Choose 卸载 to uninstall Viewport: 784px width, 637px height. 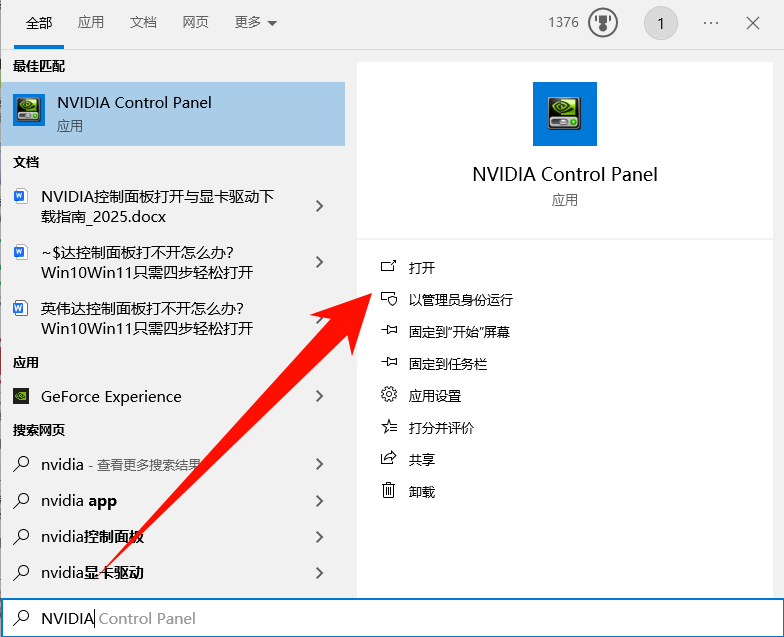(422, 492)
